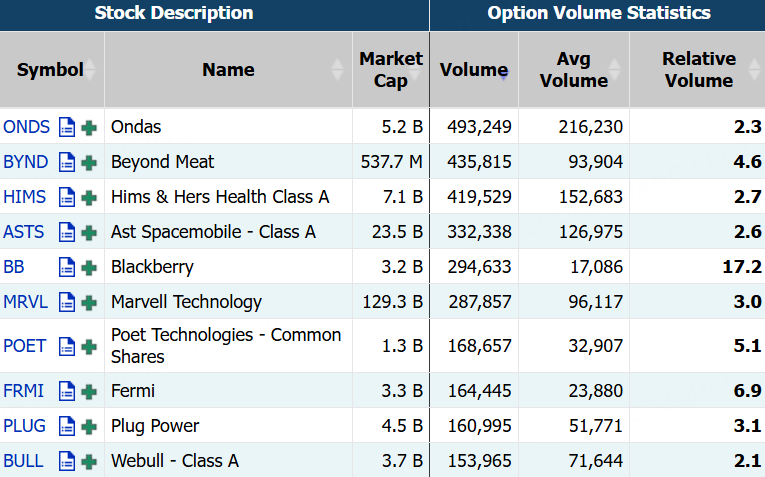Add ASTS using its green plus icon
The width and height of the screenshot is (765, 477).
point(89,232)
